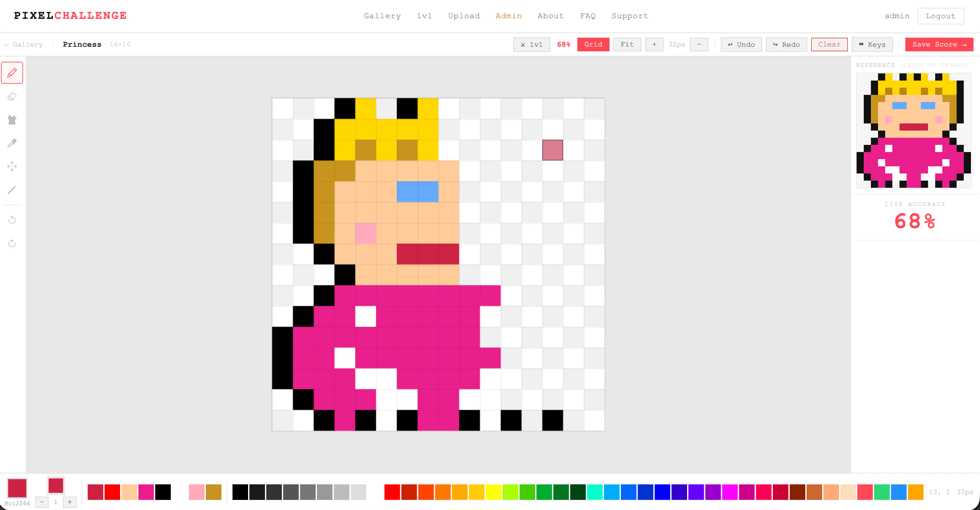Click the admin username
Viewport: 980px width, 510px height.
coord(897,16)
